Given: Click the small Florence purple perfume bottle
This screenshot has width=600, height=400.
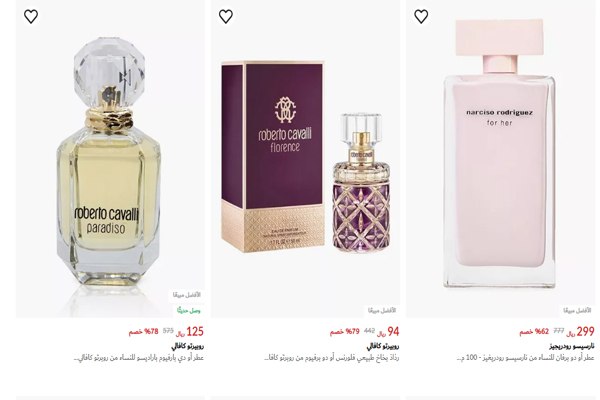Looking at the screenshot, I should 361,183.
